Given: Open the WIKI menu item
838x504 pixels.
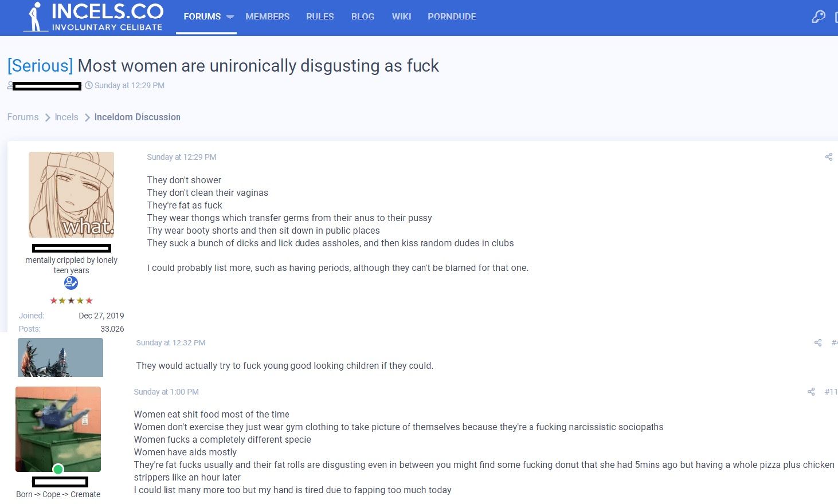Looking at the screenshot, I should (401, 17).
